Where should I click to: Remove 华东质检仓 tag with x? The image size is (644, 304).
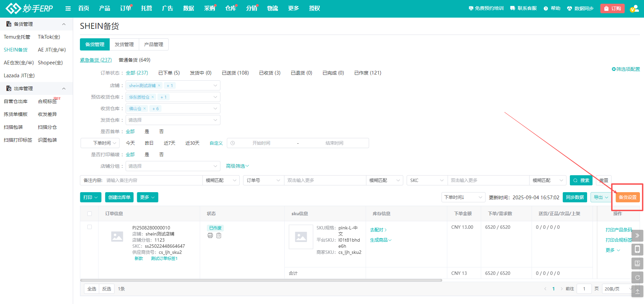[153, 97]
